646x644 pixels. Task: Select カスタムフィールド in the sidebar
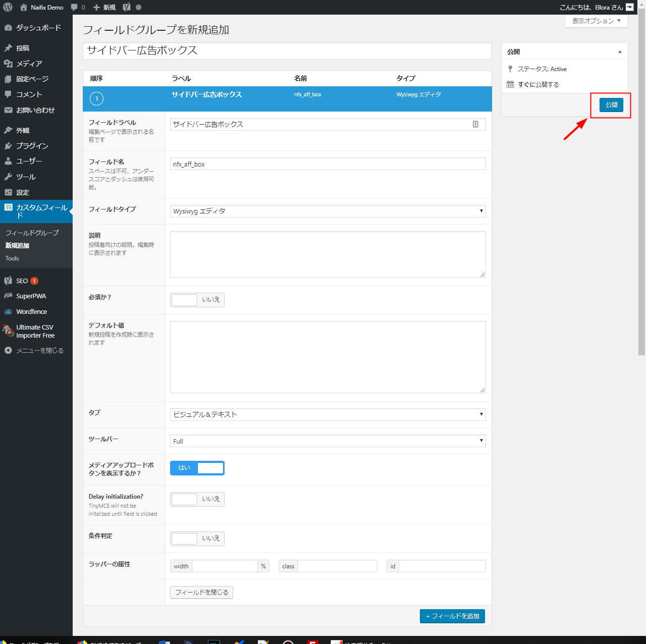pos(36,211)
